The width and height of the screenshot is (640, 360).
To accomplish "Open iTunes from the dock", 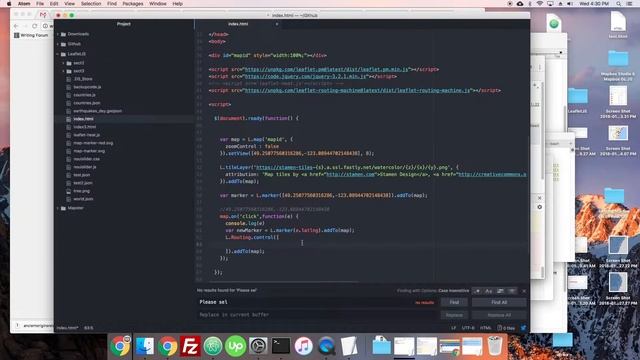I will (303, 346).
